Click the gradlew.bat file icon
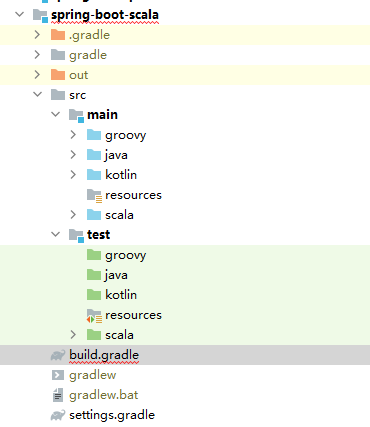Image resolution: width=370 pixels, height=427 pixels. pyautogui.click(x=58, y=395)
